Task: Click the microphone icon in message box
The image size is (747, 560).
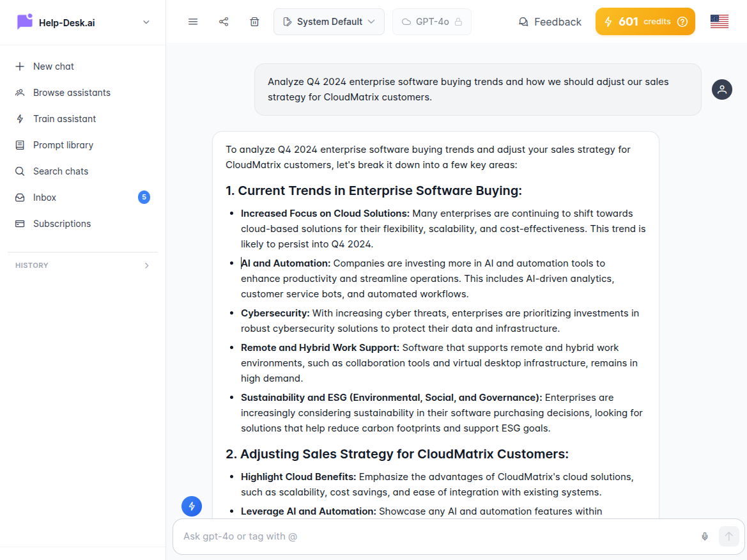Action: point(705,536)
